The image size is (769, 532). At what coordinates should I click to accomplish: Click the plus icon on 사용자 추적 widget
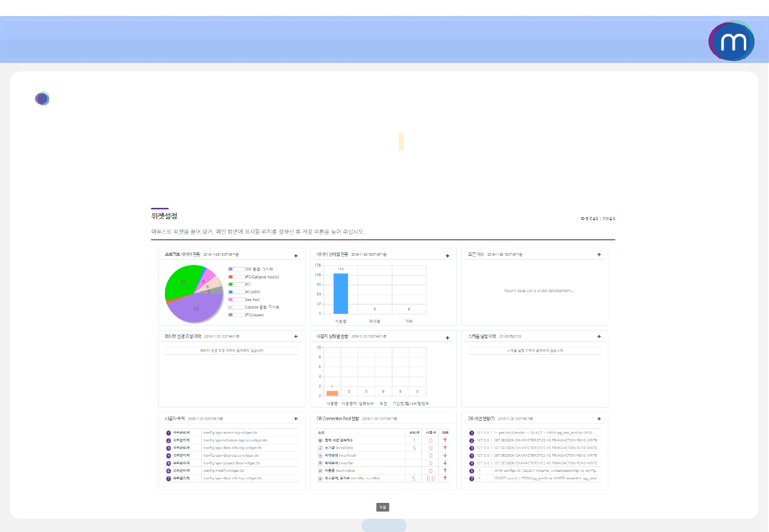296,419
